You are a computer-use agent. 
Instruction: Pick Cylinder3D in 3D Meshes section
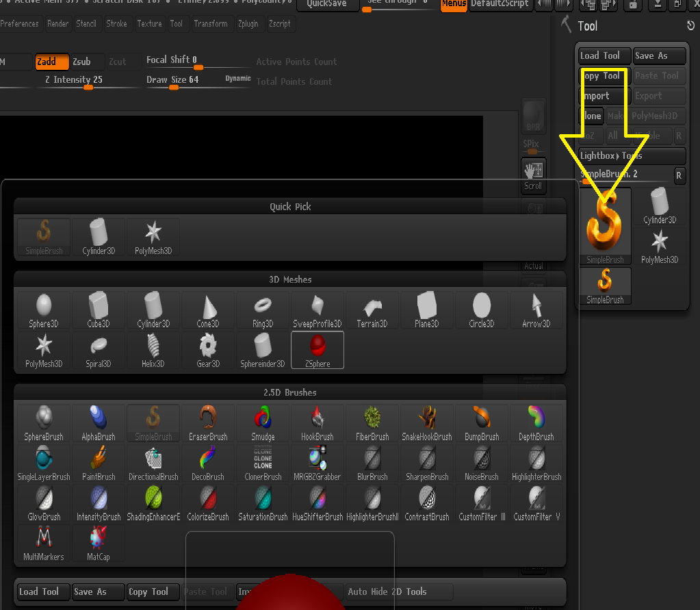click(x=153, y=310)
